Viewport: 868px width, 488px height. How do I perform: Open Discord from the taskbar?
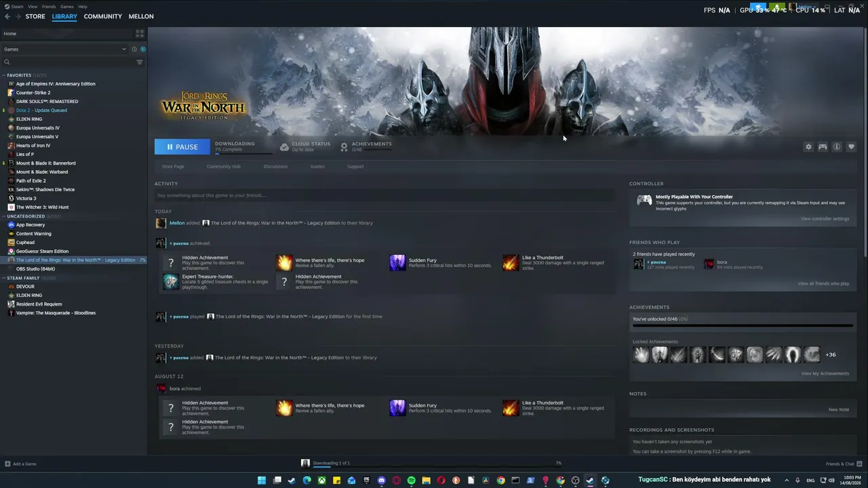click(x=381, y=481)
